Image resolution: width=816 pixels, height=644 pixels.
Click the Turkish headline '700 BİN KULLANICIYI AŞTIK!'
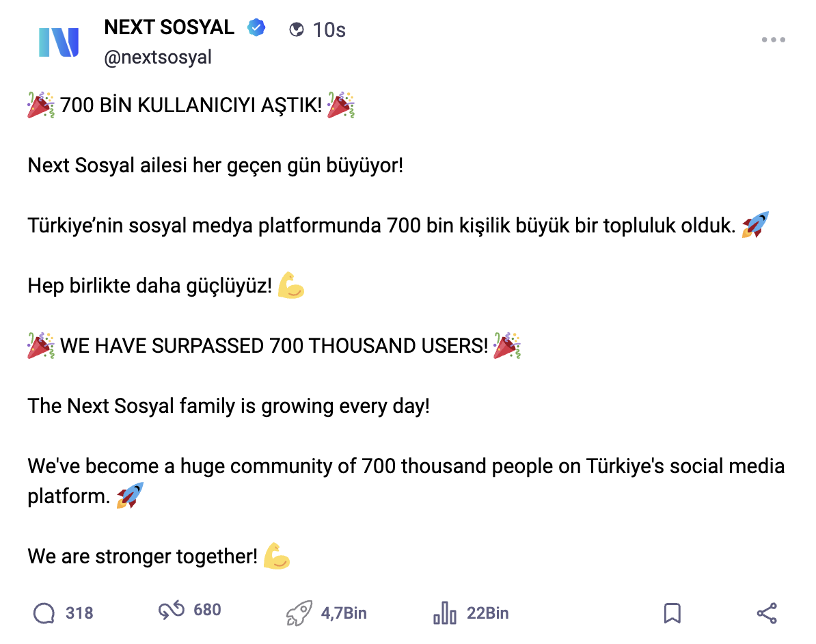click(x=191, y=106)
